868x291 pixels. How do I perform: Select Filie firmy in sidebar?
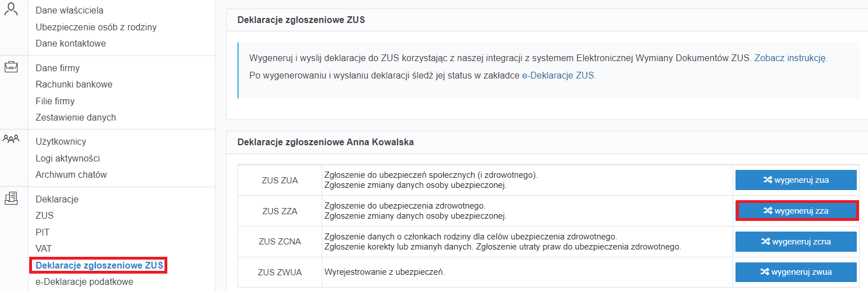pos(55,101)
